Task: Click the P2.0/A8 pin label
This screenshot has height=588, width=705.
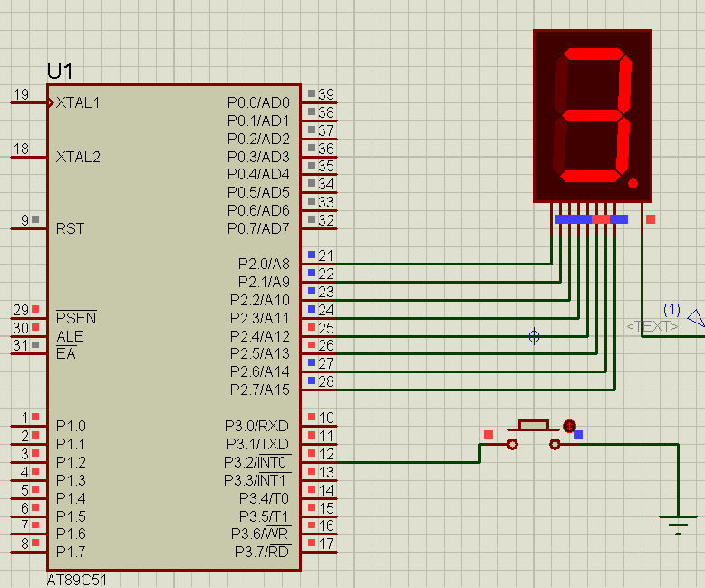Action: 264,264
